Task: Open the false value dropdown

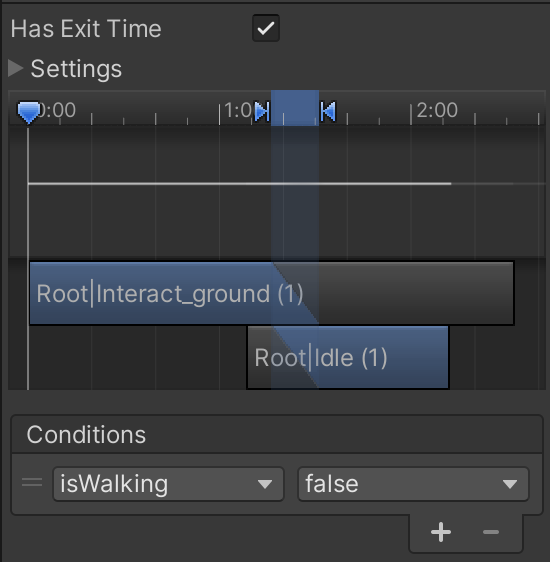Action: coord(413,484)
